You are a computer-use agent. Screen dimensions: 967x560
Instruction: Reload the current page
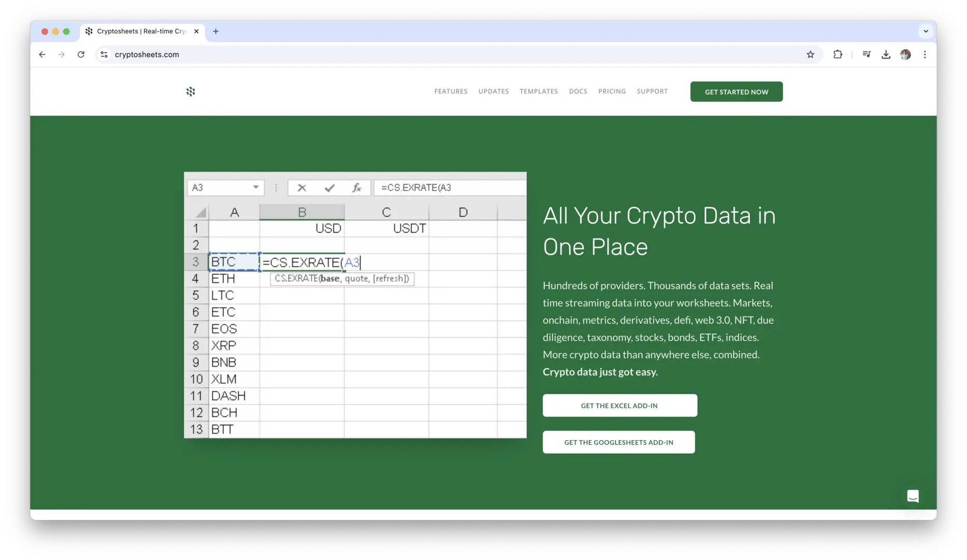81,54
